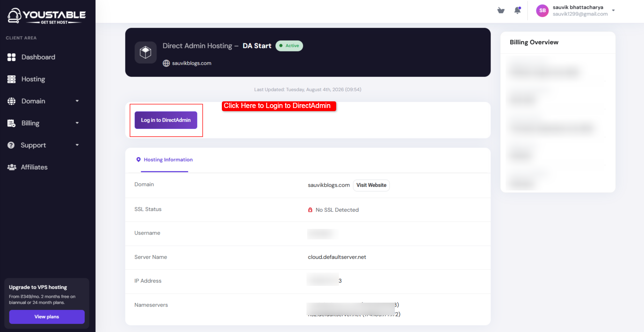Click the sauvikblogs.com domain value in table
The width and height of the screenshot is (644, 332).
[329, 185]
